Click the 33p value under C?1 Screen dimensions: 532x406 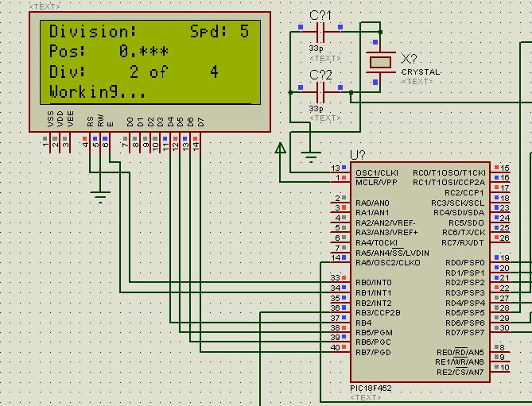[316, 48]
